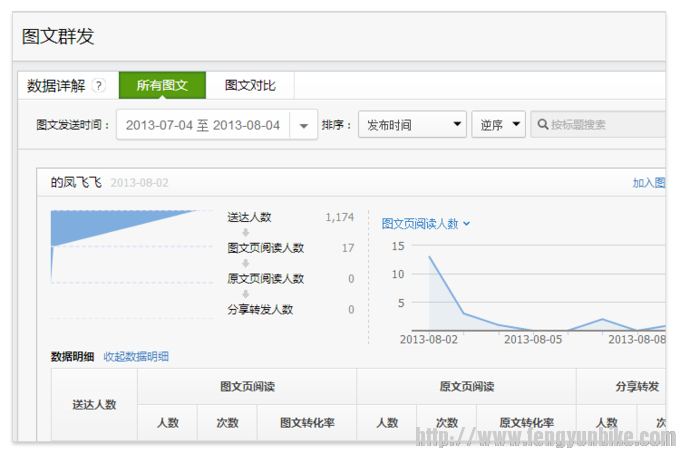
Task: Click the help icon beside 数据详解
Action: tap(99, 86)
